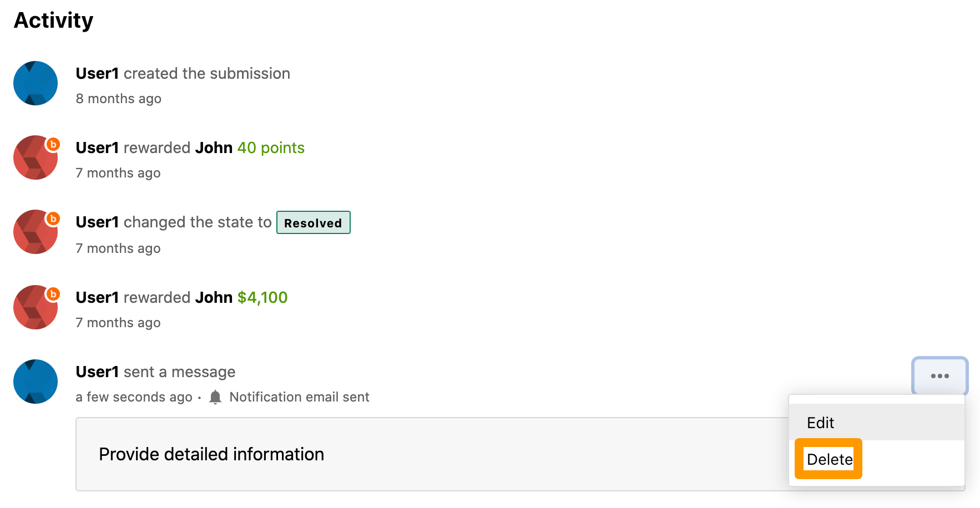Screen dimensions: 980x508
Task: Open the three-dots message options menu
Action: [x=939, y=376]
